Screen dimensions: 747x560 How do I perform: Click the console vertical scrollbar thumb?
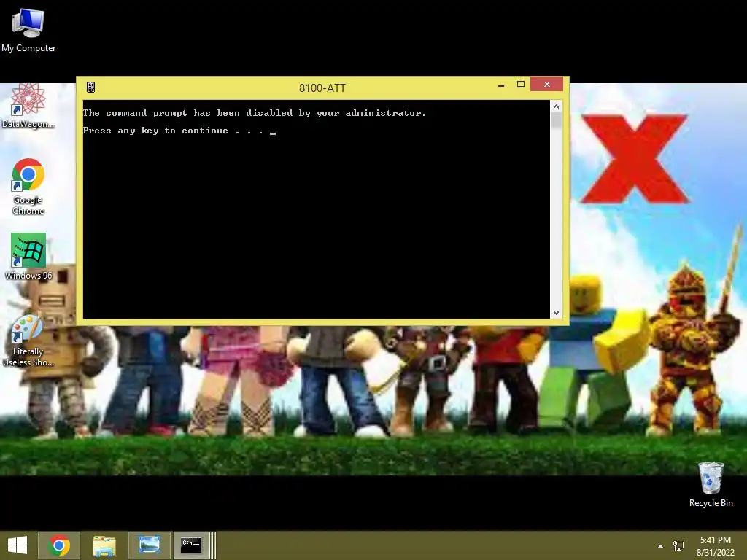click(x=556, y=120)
